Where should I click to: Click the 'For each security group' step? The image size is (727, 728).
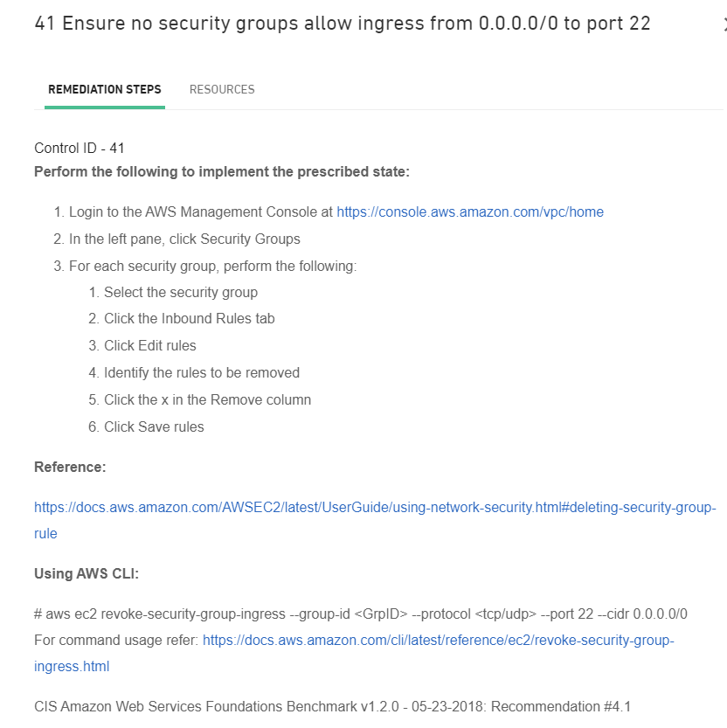(x=212, y=266)
